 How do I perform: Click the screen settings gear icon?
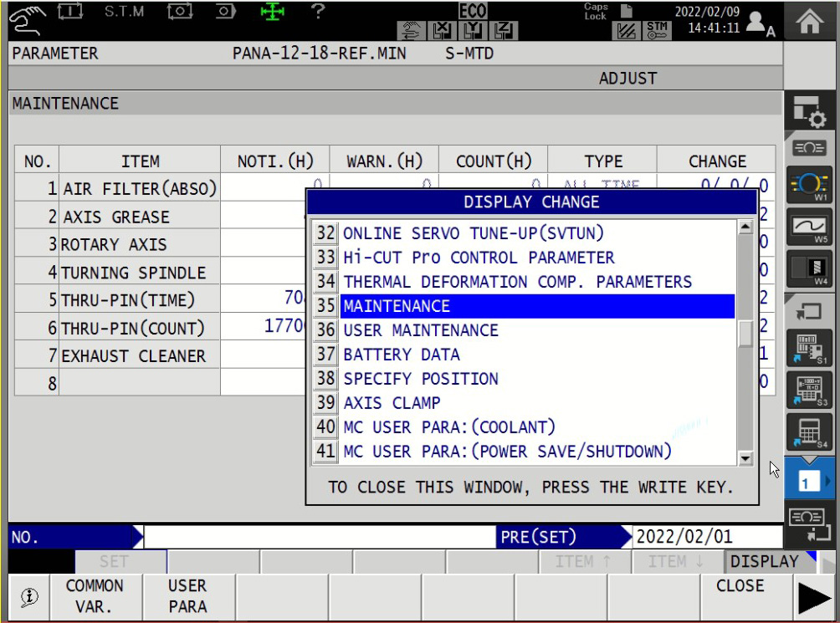coord(810,111)
